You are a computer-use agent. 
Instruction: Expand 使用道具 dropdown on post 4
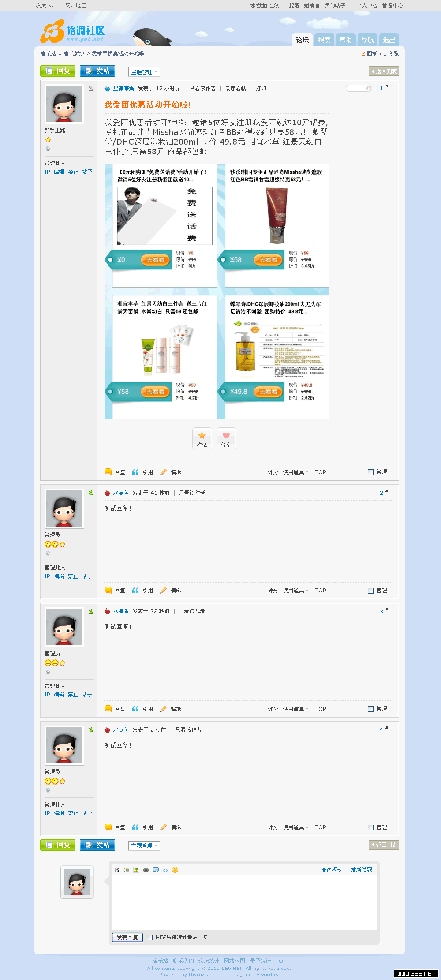(296, 827)
